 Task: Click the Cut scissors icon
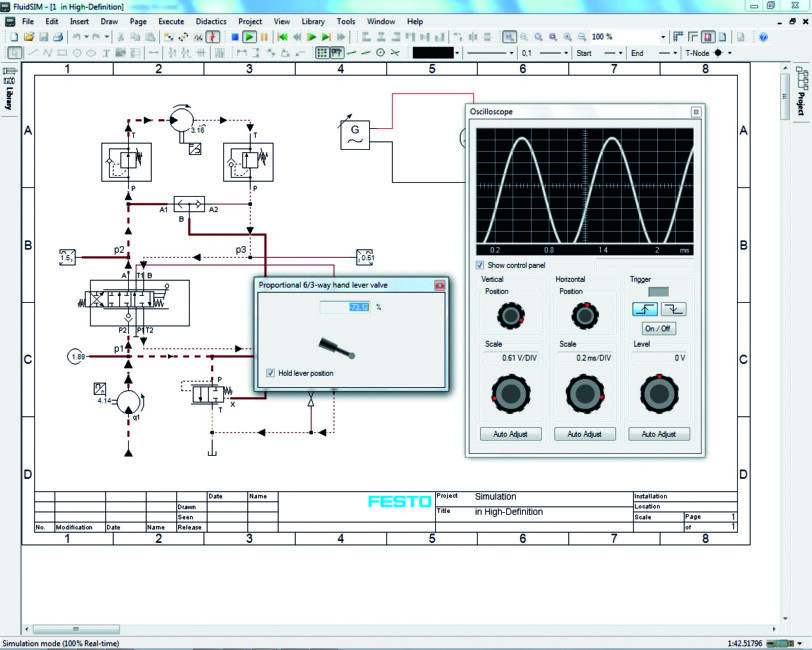[x=121, y=37]
